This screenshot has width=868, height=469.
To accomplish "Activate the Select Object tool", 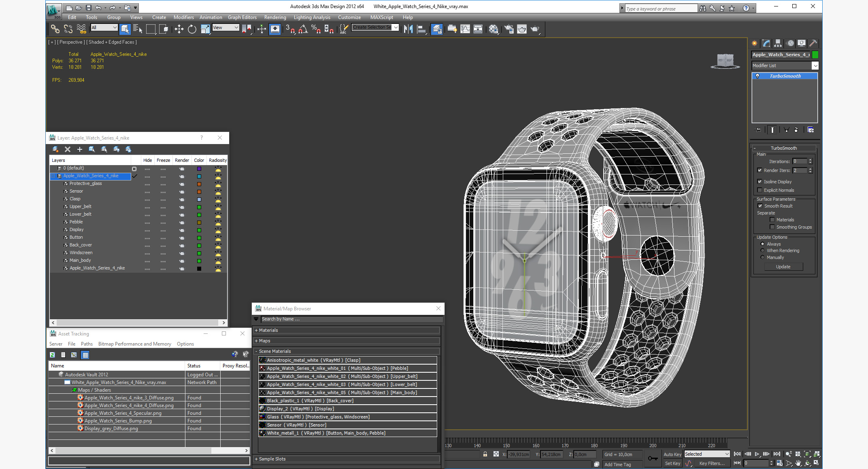I will [125, 29].
